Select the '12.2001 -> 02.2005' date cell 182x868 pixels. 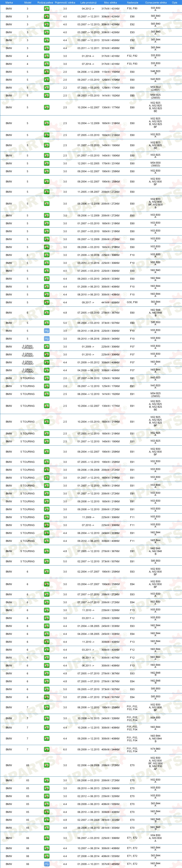coord(88,164)
